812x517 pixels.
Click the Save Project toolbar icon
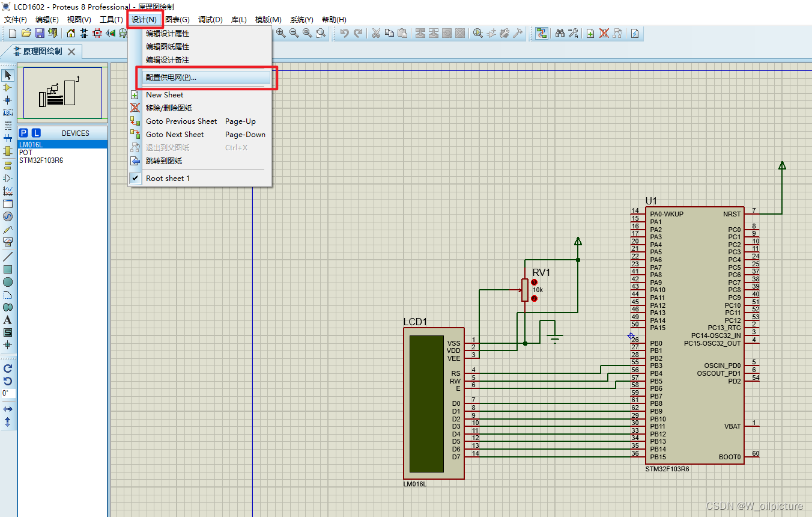pyautogui.click(x=40, y=33)
